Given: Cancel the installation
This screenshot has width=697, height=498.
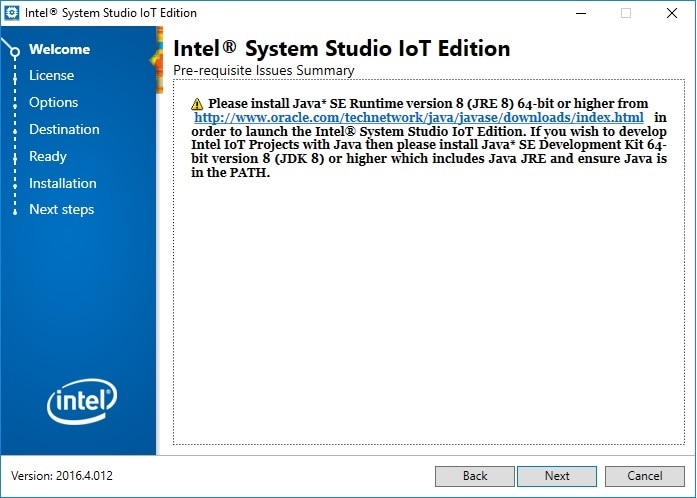Looking at the screenshot, I should coord(645,476).
